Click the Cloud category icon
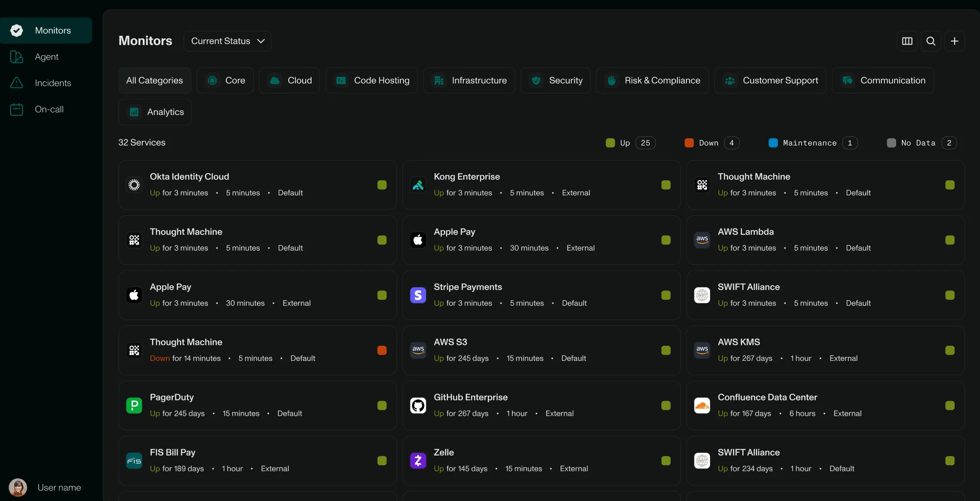 point(274,80)
